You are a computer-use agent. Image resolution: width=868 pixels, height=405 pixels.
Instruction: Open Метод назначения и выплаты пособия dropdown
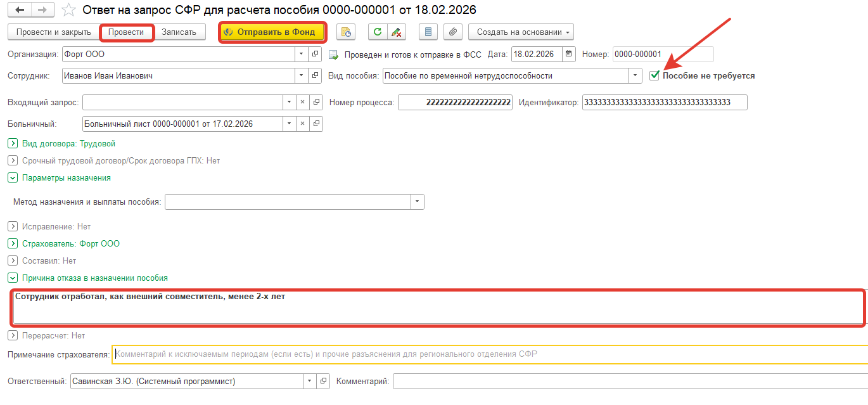(417, 202)
